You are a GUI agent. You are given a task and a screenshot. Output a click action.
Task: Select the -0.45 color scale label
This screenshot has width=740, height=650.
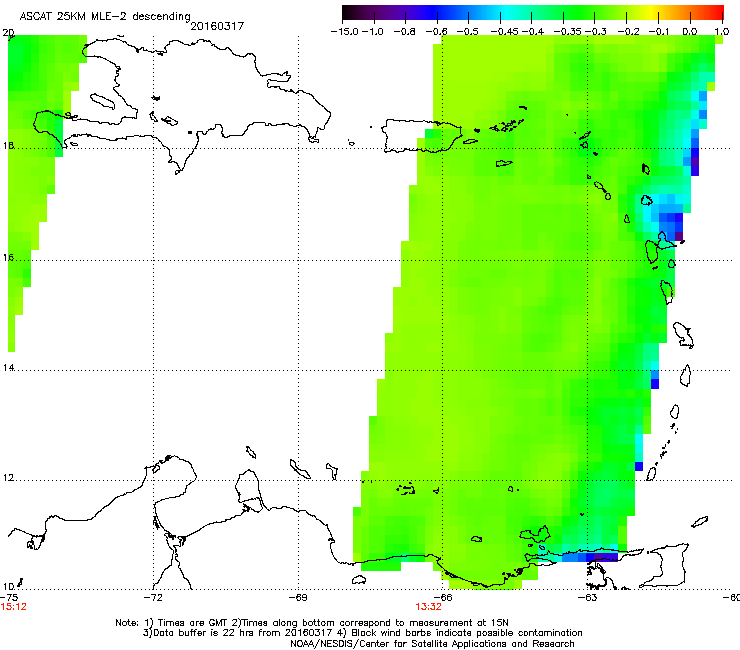504,32
